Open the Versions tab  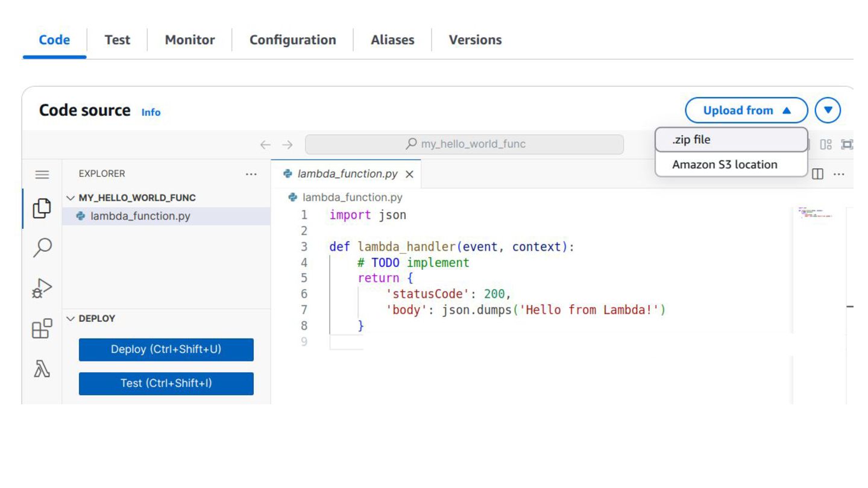pos(475,40)
